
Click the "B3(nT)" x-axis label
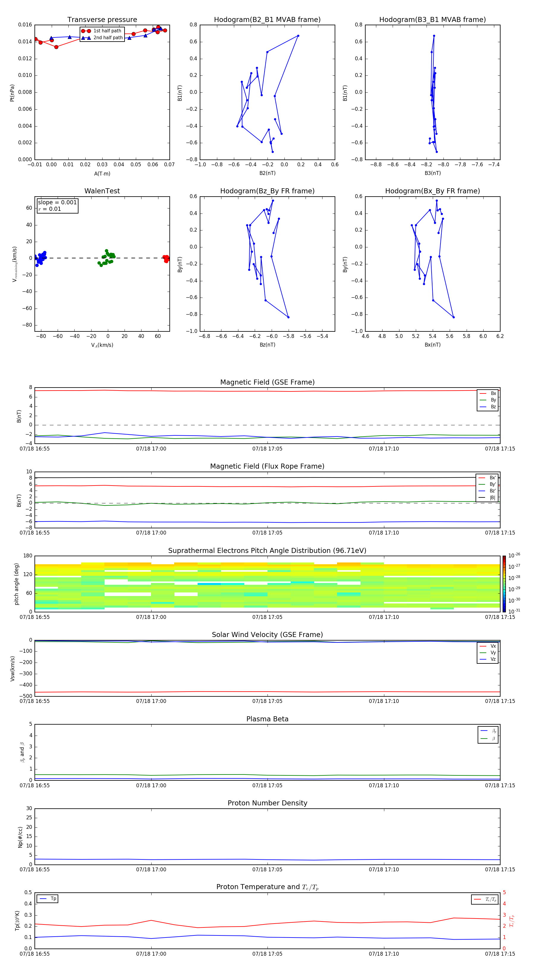coord(432,173)
